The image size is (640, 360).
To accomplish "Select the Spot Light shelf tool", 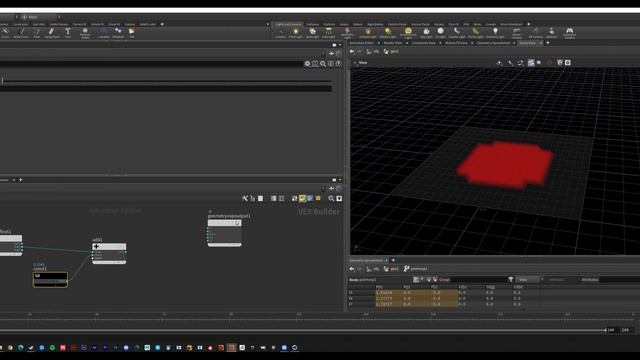I will click(x=312, y=33).
